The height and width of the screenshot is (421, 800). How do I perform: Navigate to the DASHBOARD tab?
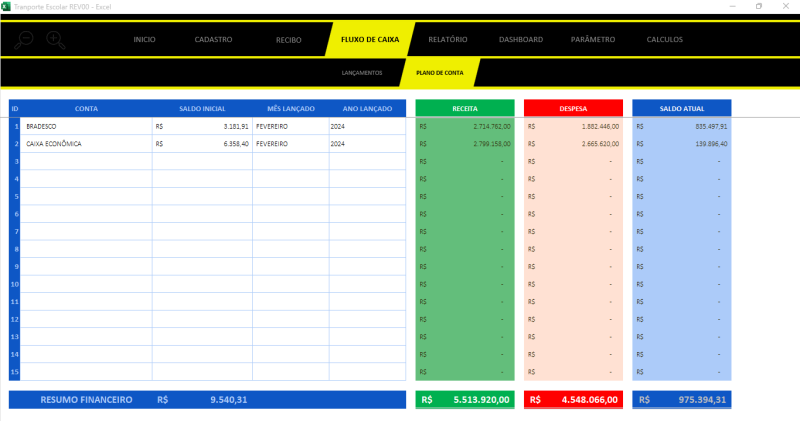tap(520, 40)
